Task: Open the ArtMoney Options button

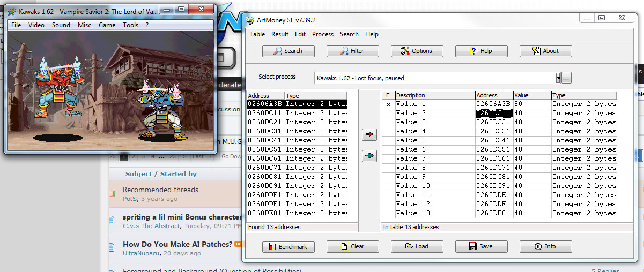Action: point(417,51)
